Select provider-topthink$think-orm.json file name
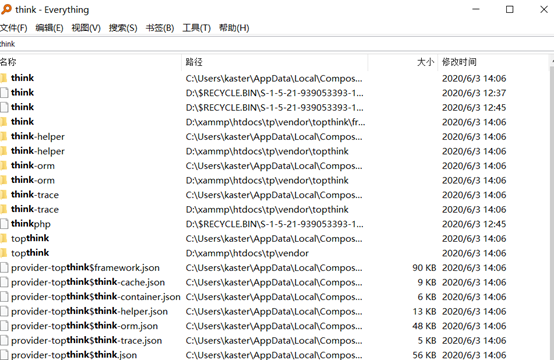The width and height of the screenshot is (554, 360). pyautogui.click(x=84, y=326)
